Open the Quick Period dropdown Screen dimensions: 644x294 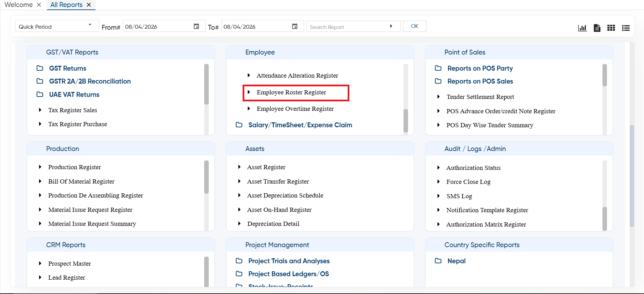pyautogui.click(x=57, y=26)
